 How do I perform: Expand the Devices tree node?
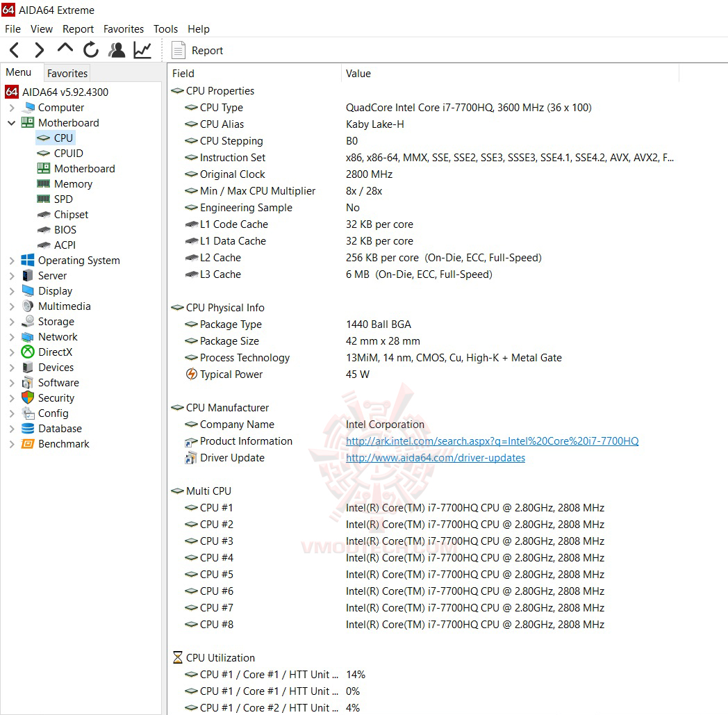coord(12,368)
